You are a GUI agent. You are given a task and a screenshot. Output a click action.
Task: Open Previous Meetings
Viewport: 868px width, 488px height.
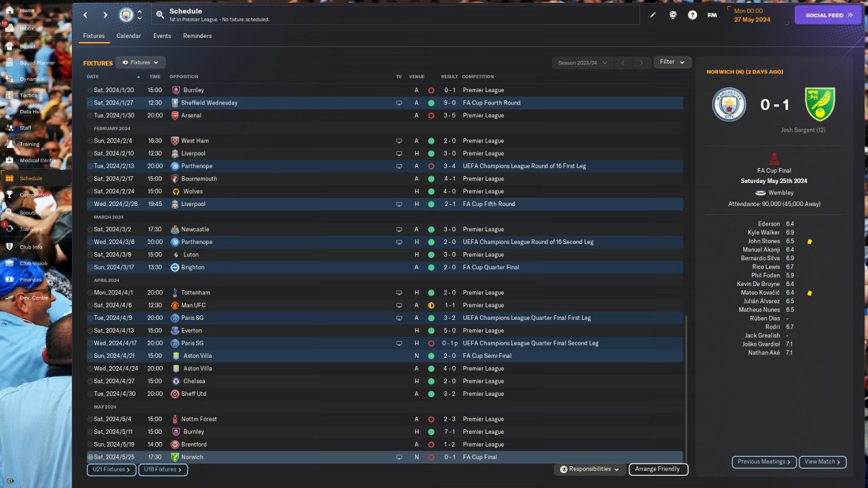click(764, 462)
